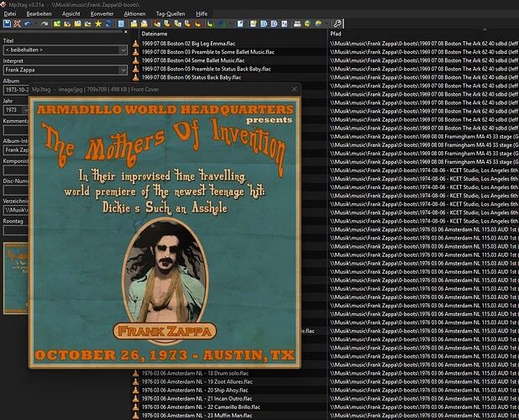Viewport: 519px width, 420px height.
Task: Open options via the wrench toolbar icon
Action: pos(338,24)
